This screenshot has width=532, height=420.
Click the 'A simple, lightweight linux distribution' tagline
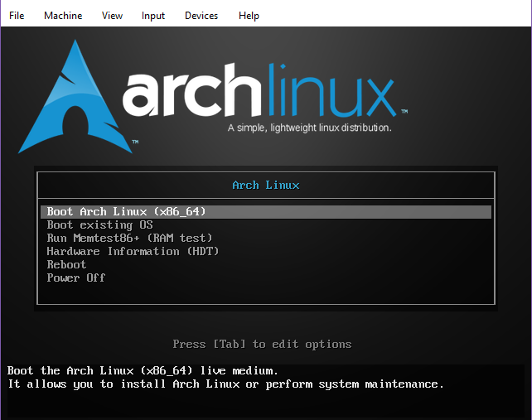pyautogui.click(x=309, y=128)
